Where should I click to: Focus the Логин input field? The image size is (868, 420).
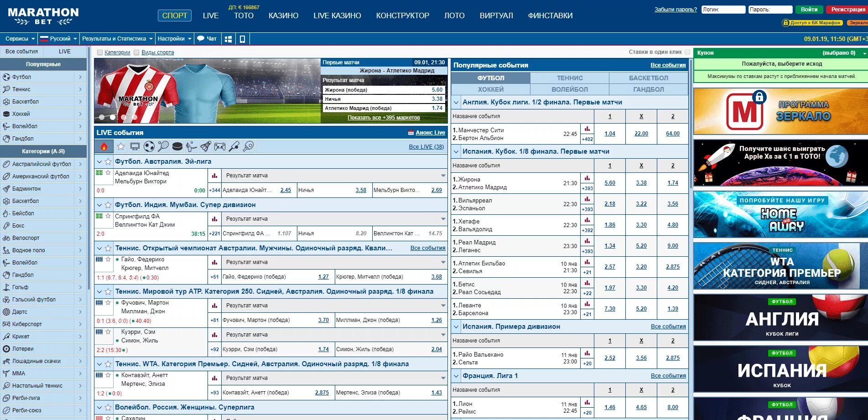coord(723,10)
